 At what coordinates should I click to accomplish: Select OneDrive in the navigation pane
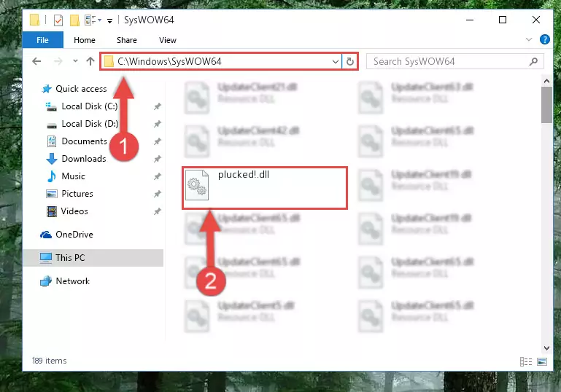pyautogui.click(x=66, y=235)
